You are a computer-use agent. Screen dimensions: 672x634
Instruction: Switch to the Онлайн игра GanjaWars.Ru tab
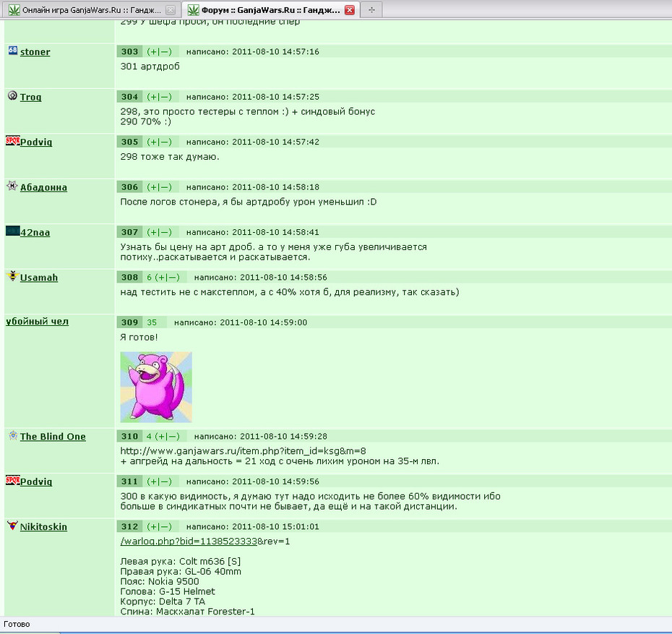coord(91,10)
